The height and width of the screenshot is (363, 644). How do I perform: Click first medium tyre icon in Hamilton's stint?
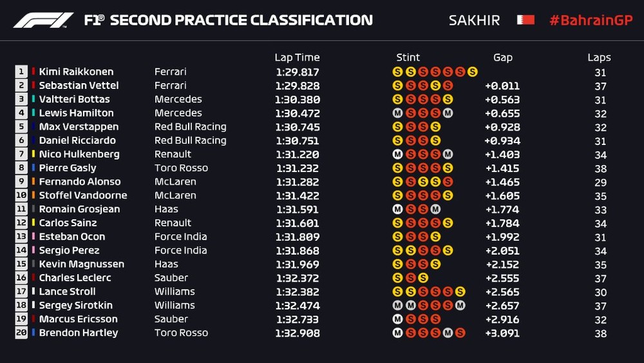tap(397, 113)
